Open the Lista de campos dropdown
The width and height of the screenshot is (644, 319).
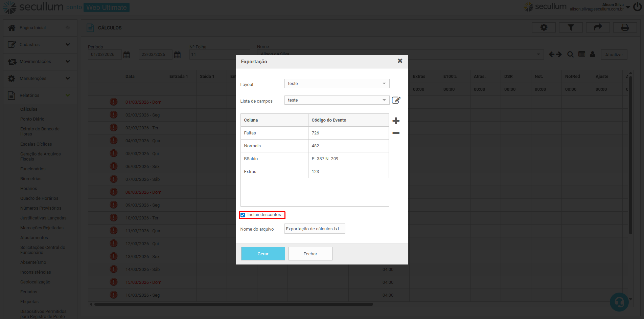[x=337, y=100]
